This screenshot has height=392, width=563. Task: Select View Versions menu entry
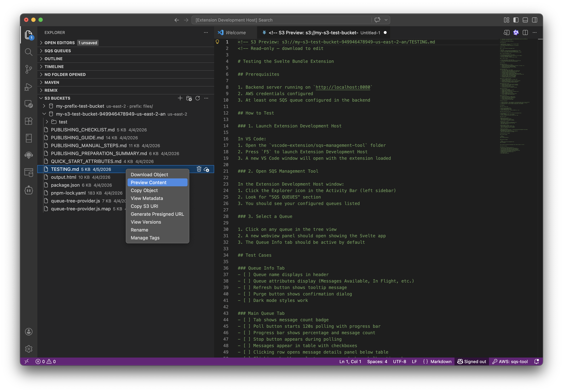click(x=157, y=222)
